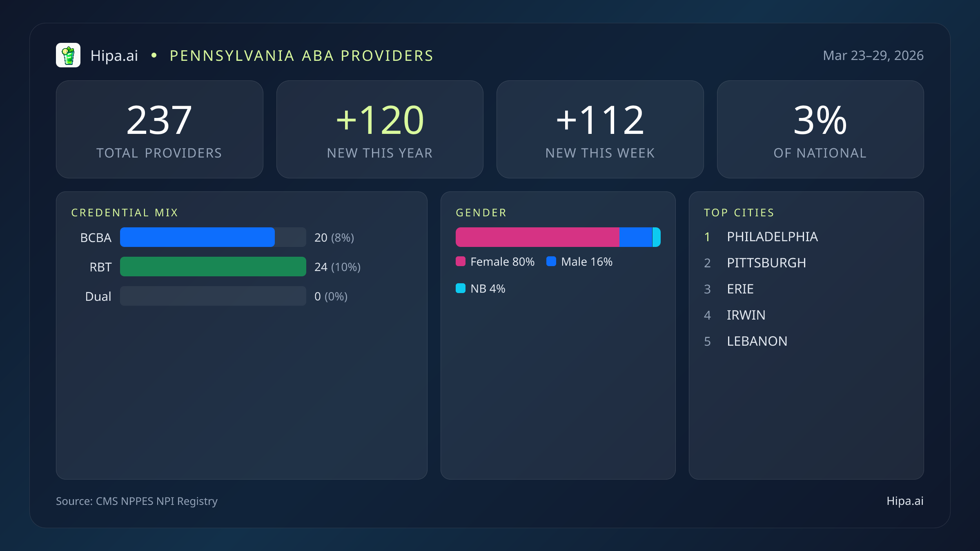Image resolution: width=980 pixels, height=551 pixels.
Task: Expand the Top Cities section
Action: coord(739,212)
